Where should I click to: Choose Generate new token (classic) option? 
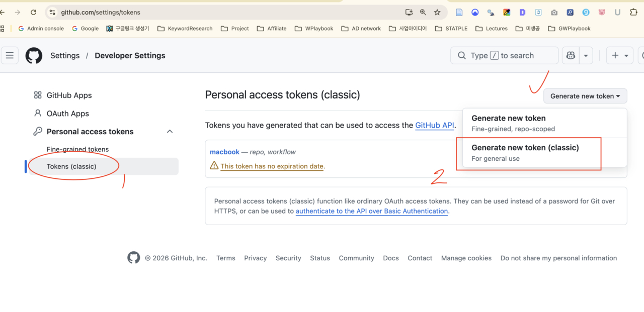point(544,153)
